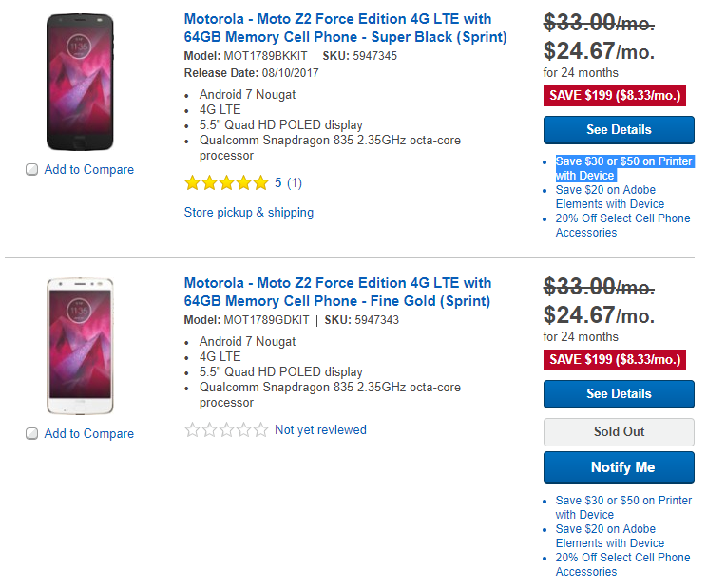Viewport: 707px width, 588px height.
Task: Open Store pickup & shipping link
Action: pos(249,213)
